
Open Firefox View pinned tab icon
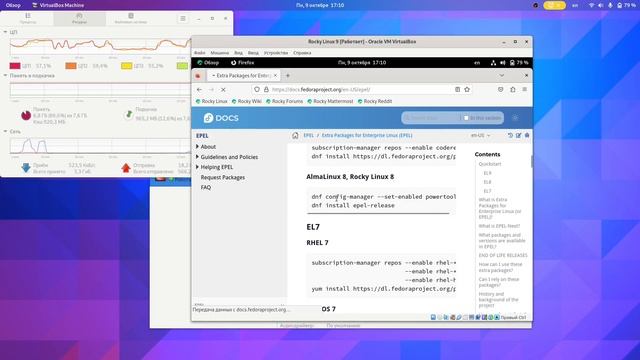198,76
